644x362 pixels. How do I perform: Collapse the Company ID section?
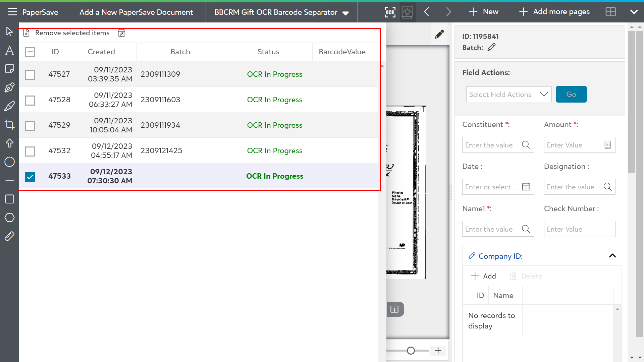click(612, 256)
